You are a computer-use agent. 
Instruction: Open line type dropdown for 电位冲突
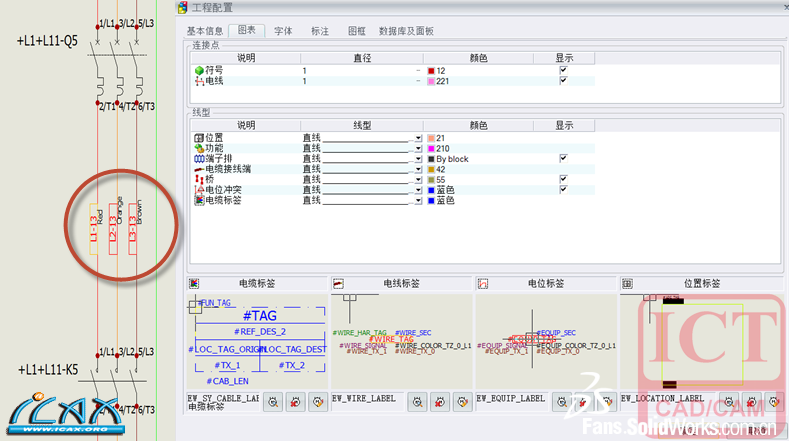coord(418,190)
